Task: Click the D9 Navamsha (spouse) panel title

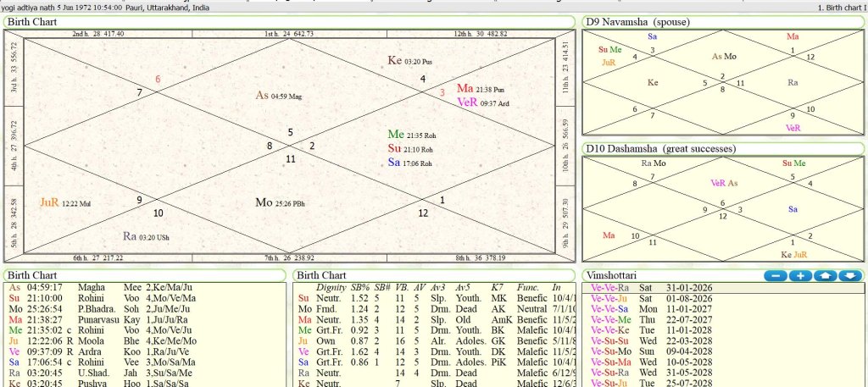Action: (638, 22)
